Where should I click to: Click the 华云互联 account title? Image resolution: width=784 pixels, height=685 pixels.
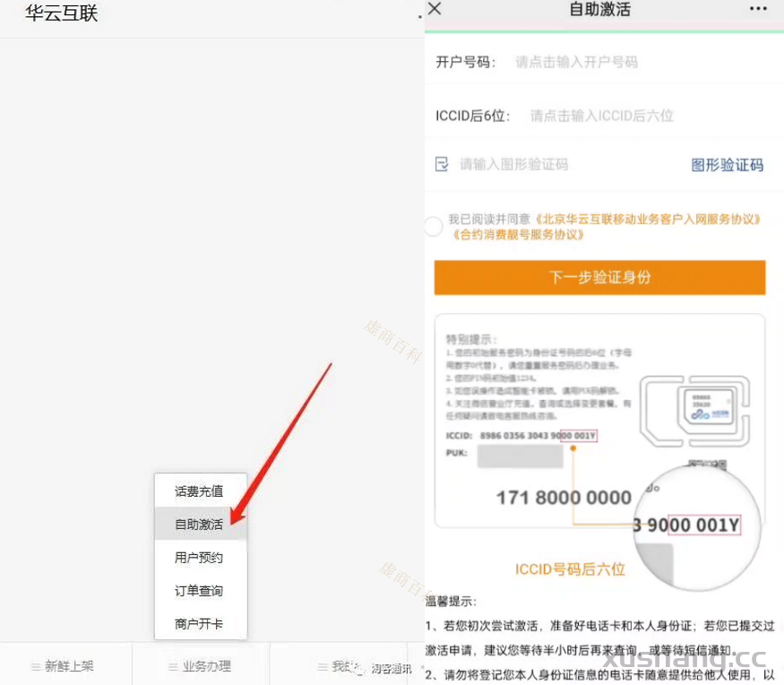(62, 13)
